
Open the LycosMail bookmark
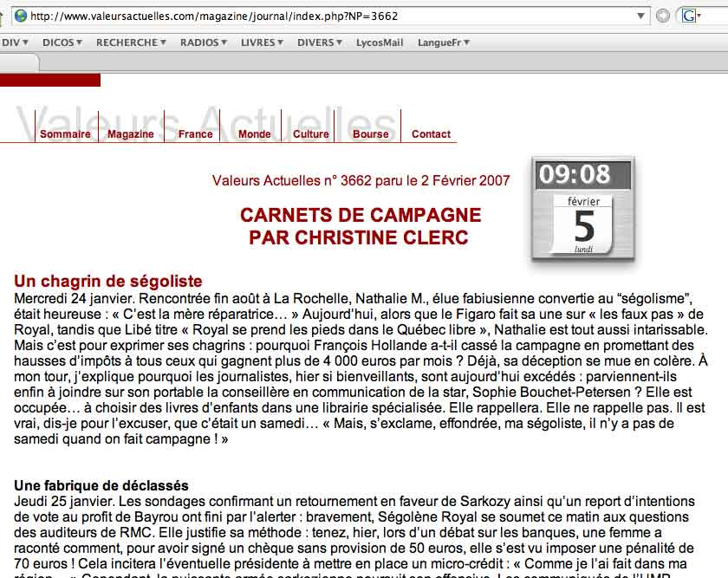[x=380, y=42]
